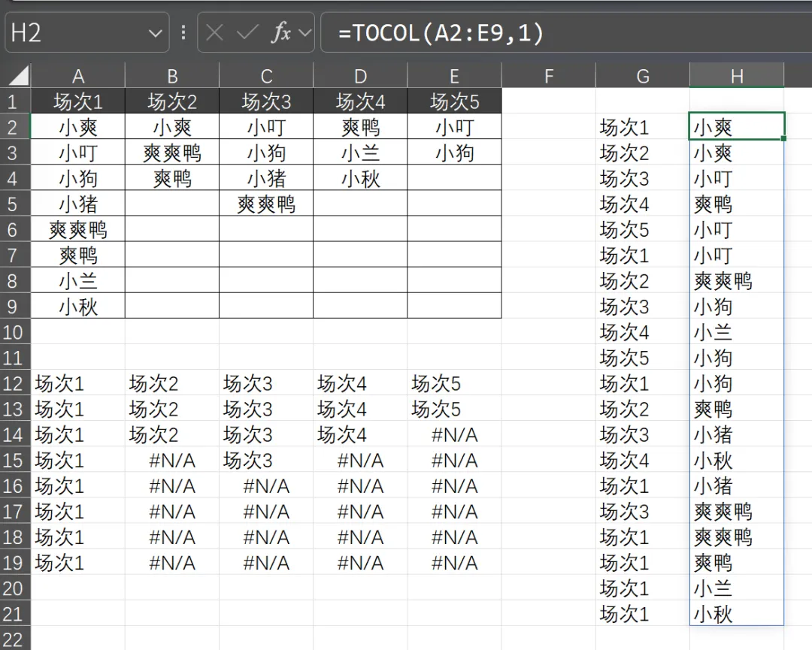The image size is (812, 650).
Task: Select column E header
Action: (x=454, y=76)
